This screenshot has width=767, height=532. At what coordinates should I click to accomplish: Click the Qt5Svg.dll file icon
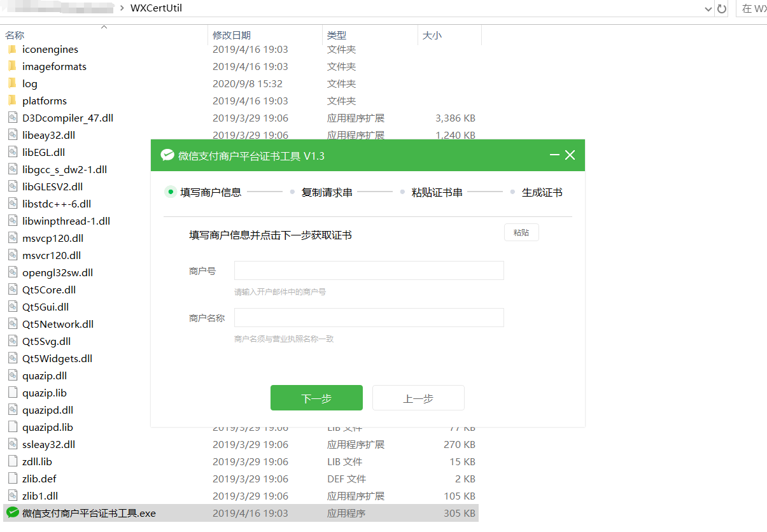13,341
